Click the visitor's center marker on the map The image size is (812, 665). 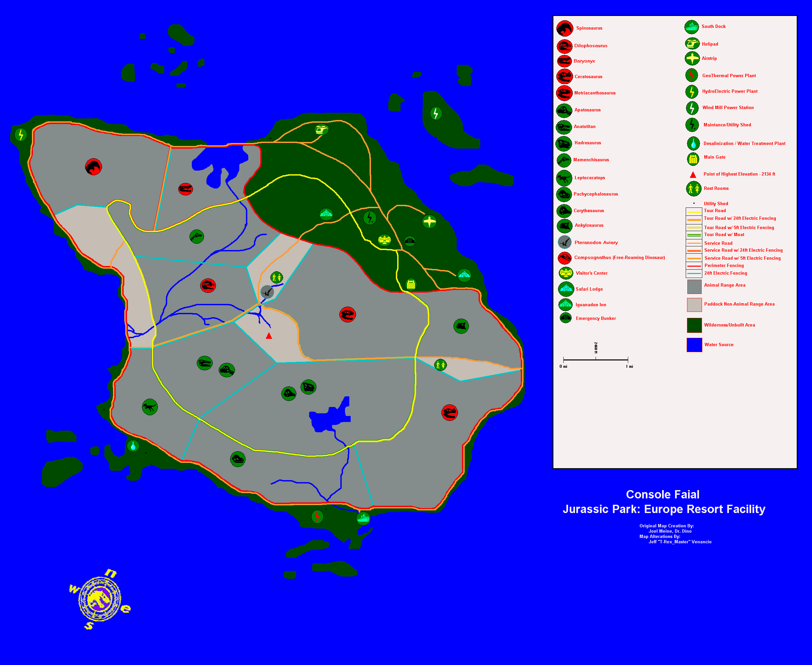385,240
